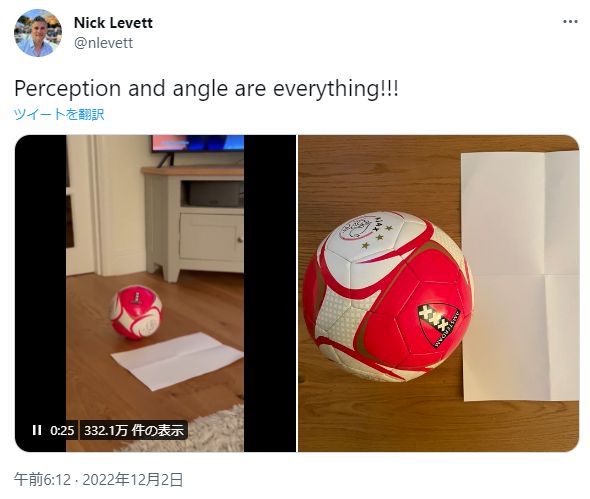Viewport: 590px width, 499px height.
Task: Open the three-dot more options menu
Action: click(x=570, y=22)
